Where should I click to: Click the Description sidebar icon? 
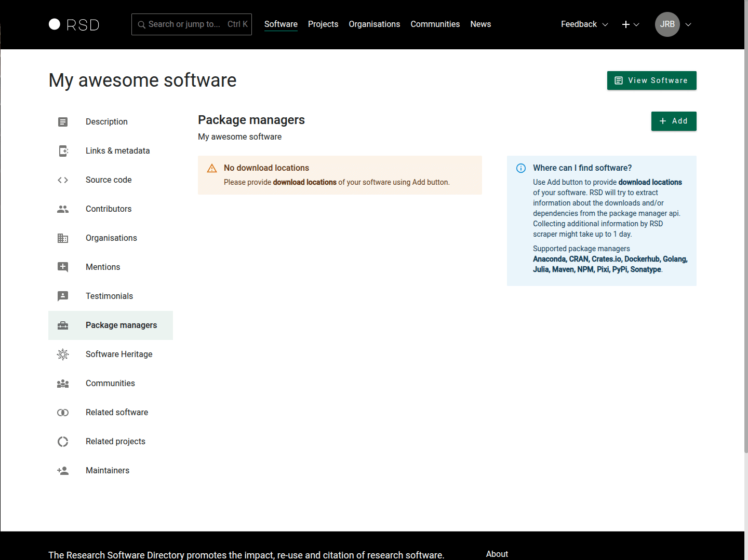[x=63, y=122]
